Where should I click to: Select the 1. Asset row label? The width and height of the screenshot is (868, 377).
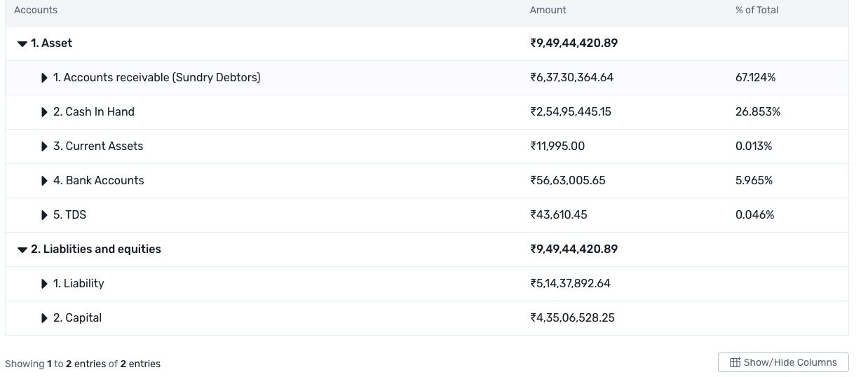point(52,43)
